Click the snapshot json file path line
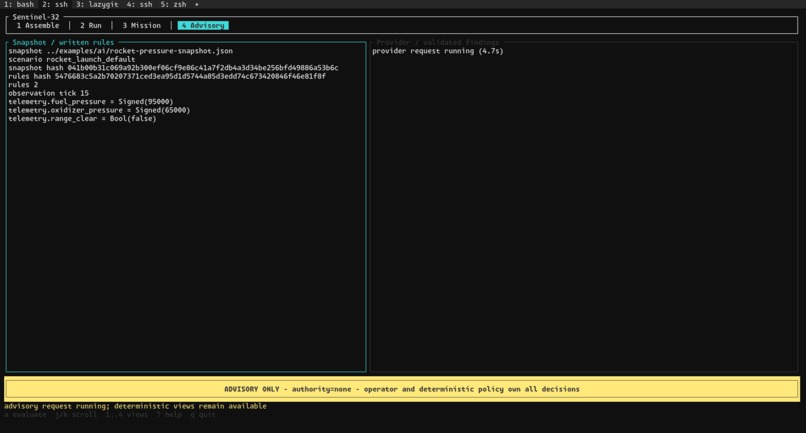The width and height of the screenshot is (806, 433). 120,51
